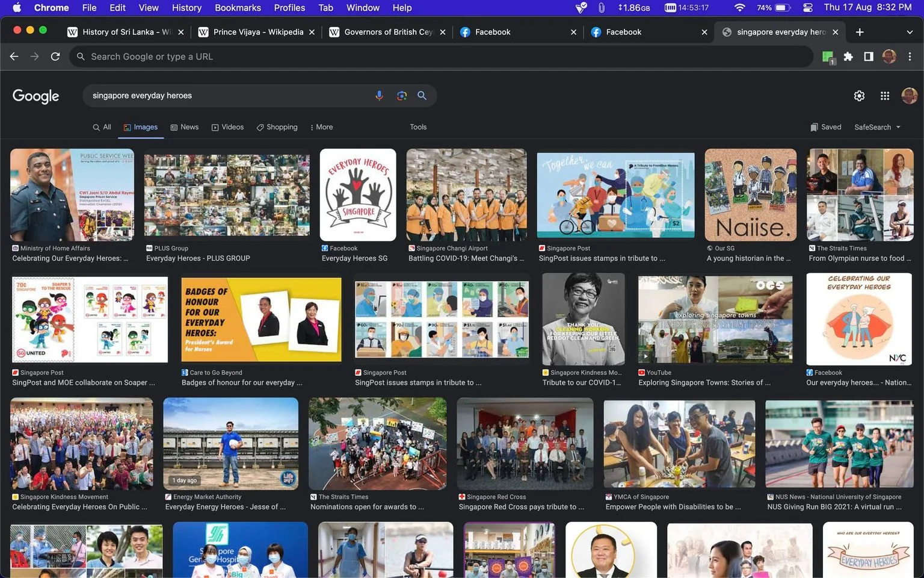Open the Google apps grid icon
The width and height of the screenshot is (924, 578).
[884, 96]
